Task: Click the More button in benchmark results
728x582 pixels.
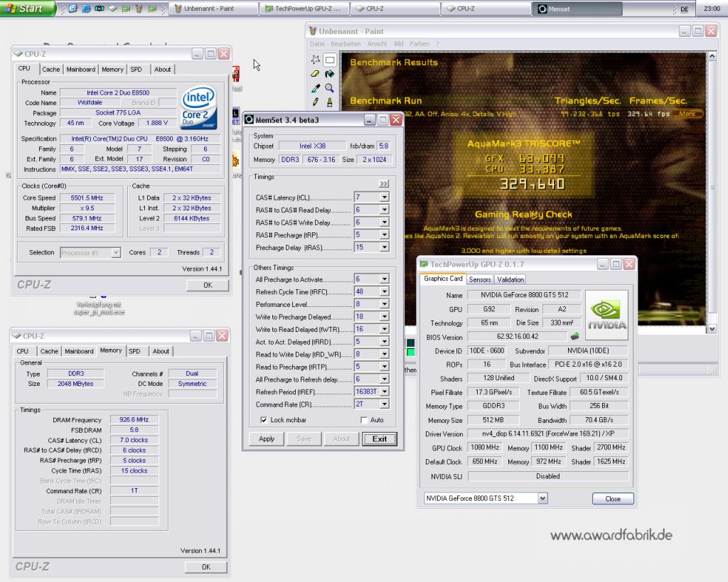Action: [687, 114]
